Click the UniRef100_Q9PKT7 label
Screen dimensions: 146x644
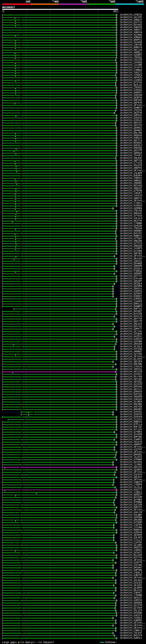131,329
